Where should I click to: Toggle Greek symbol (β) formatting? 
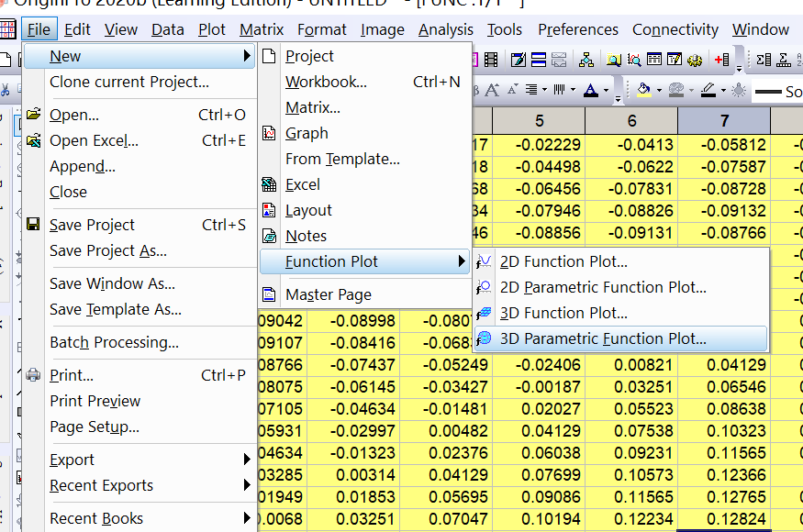click(x=477, y=89)
